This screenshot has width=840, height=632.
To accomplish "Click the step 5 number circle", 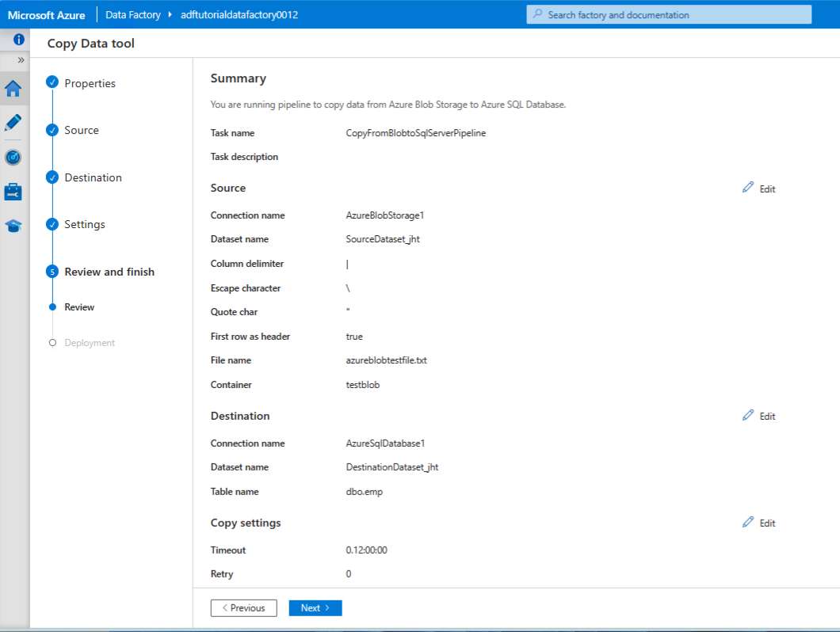I will 52,272.
